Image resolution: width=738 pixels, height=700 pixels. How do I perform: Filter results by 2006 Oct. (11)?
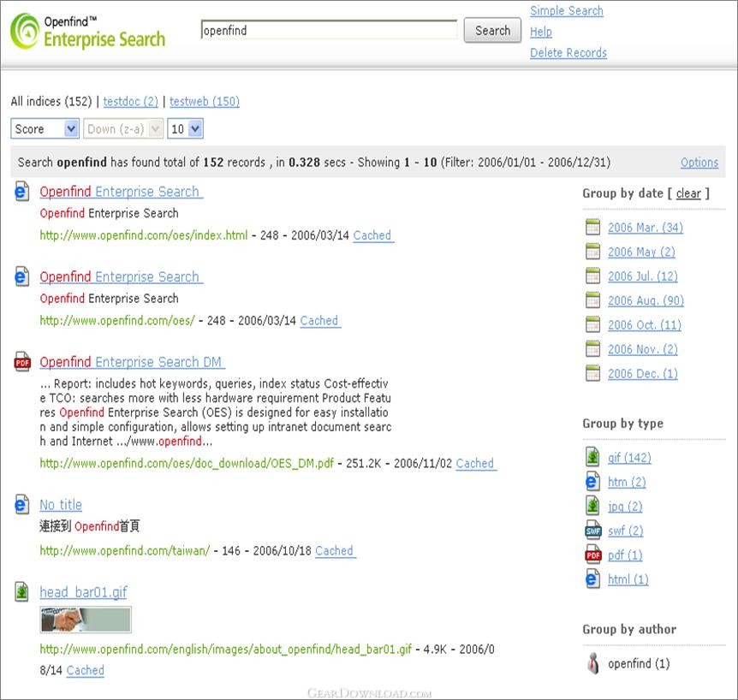645,325
